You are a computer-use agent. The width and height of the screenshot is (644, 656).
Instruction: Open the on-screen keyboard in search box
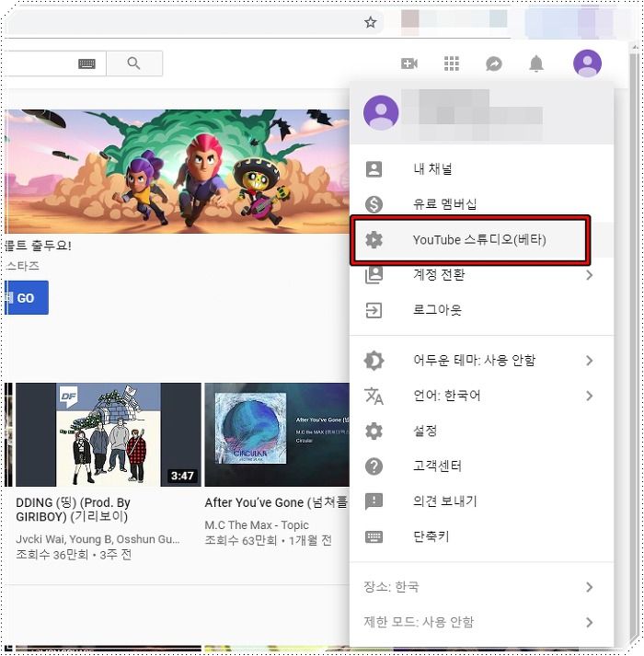(86, 63)
